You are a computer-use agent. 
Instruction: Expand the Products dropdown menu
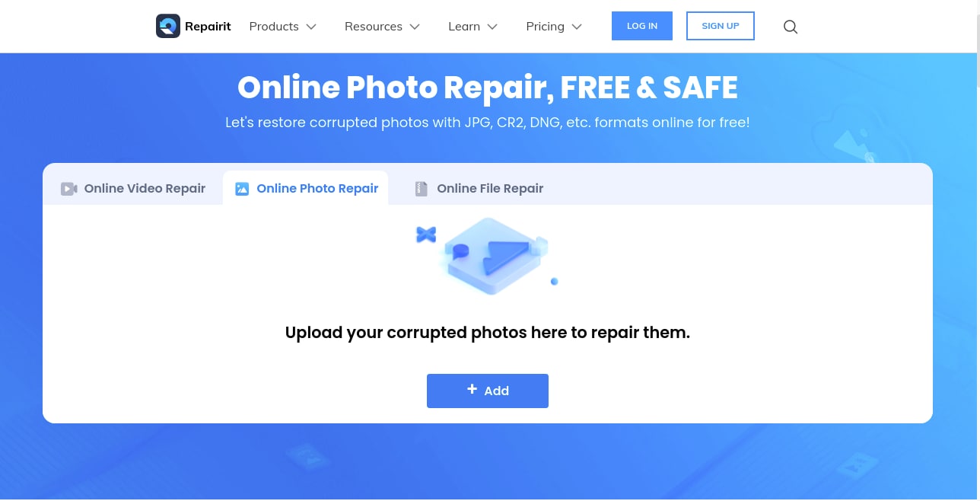pos(282,26)
